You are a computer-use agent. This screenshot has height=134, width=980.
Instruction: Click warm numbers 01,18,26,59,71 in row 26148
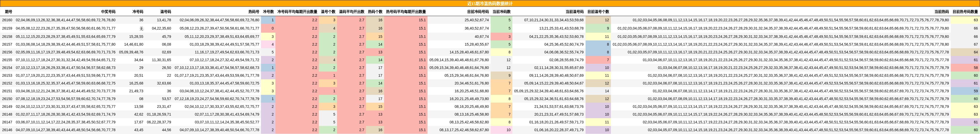point(159,115)
